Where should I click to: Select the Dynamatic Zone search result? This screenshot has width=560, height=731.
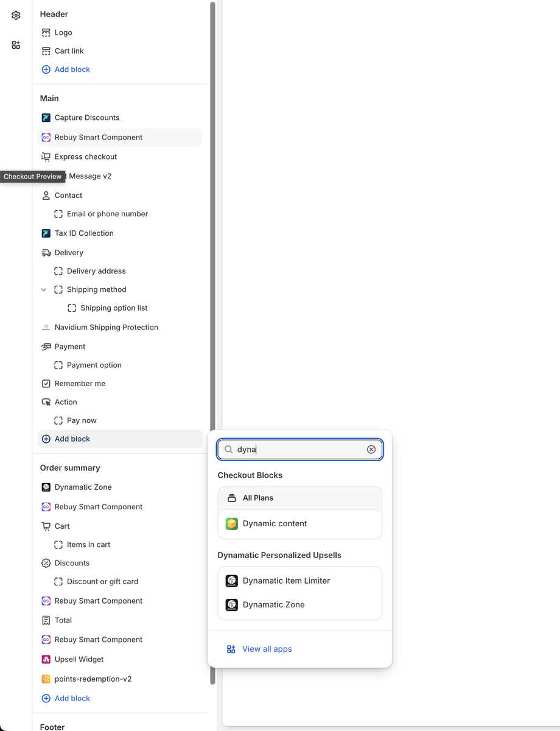274,604
